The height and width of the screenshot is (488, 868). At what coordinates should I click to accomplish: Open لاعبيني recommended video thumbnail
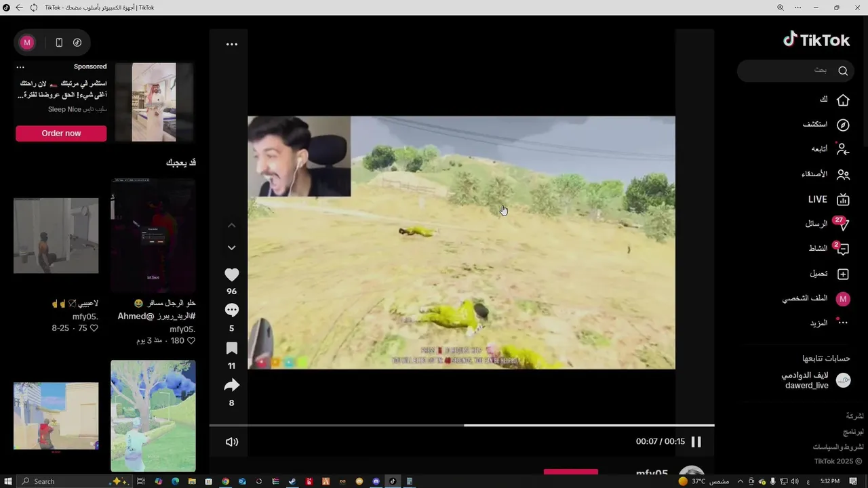point(56,236)
